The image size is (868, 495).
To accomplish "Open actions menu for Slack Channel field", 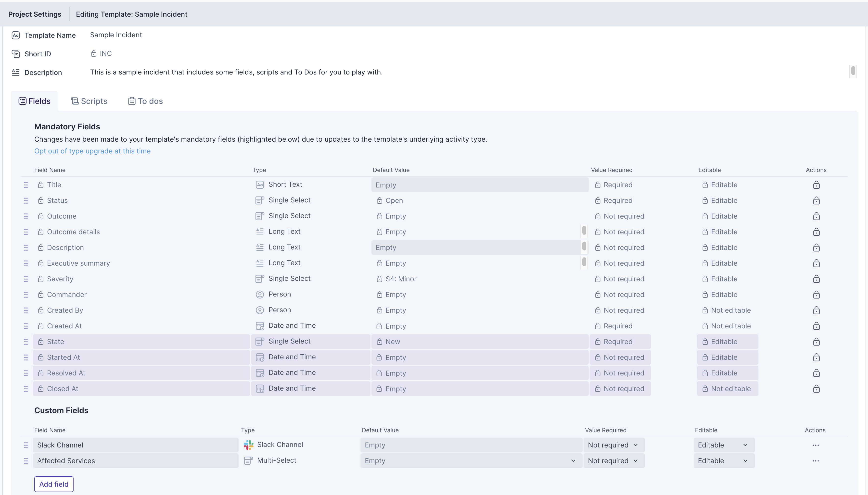I will pos(816,445).
